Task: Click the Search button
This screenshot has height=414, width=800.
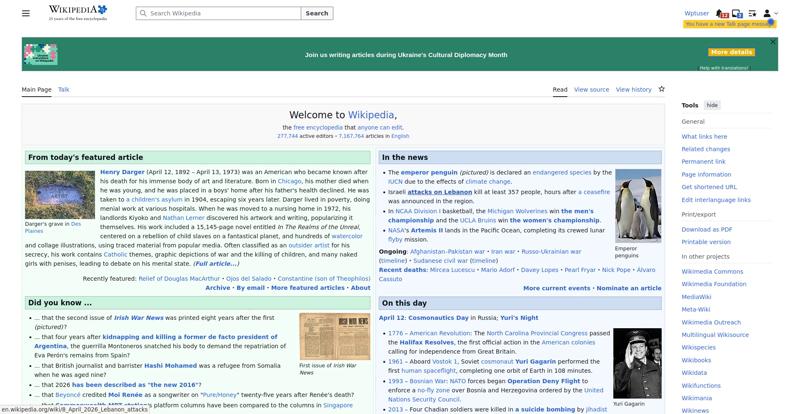Action: click(x=317, y=13)
